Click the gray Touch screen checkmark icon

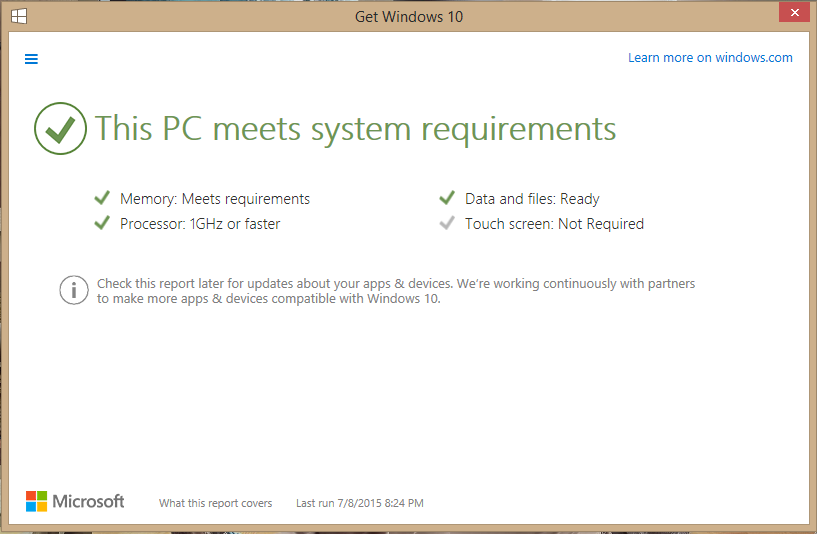pyautogui.click(x=447, y=223)
